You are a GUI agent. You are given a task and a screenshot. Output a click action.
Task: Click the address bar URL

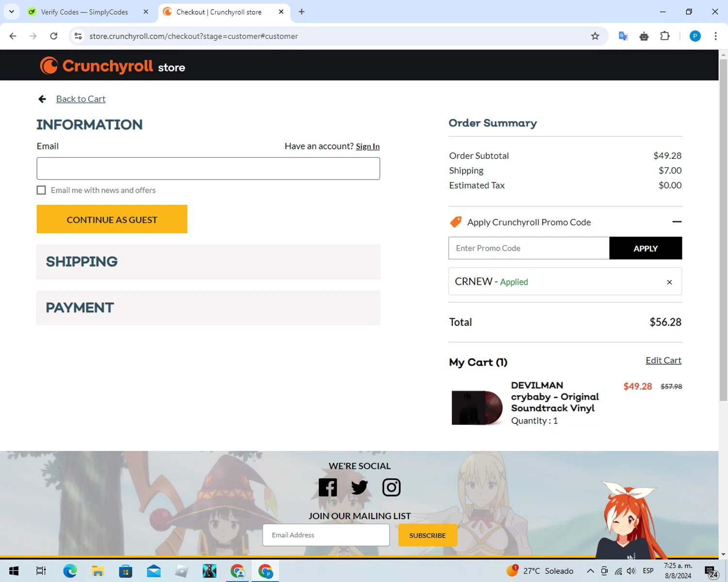pos(194,36)
